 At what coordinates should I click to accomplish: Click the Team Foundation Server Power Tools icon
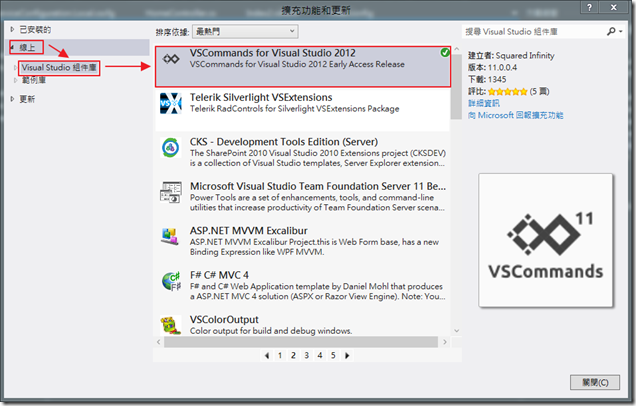pos(171,192)
